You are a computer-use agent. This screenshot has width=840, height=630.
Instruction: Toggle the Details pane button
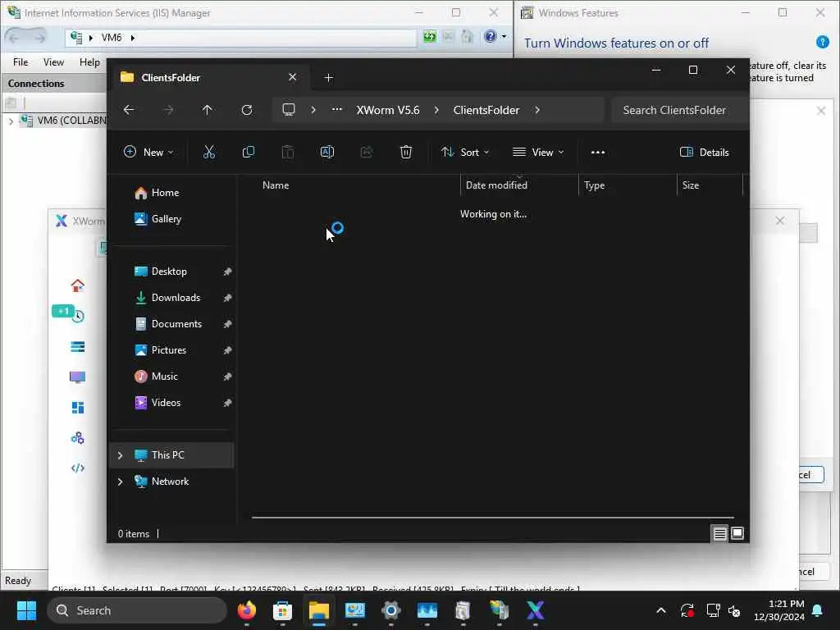pyautogui.click(x=704, y=152)
